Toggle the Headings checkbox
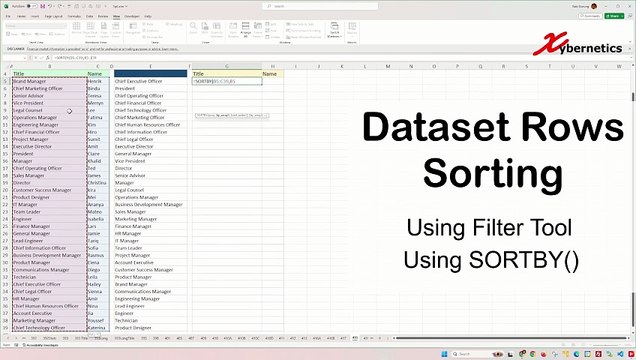 (174, 24)
